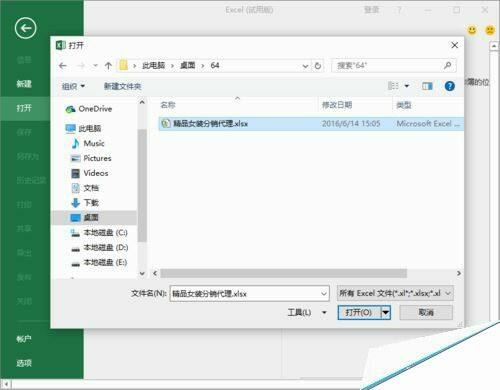Click the change view layout icon
This screenshot has width=500, height=390.
coord(393,86)
